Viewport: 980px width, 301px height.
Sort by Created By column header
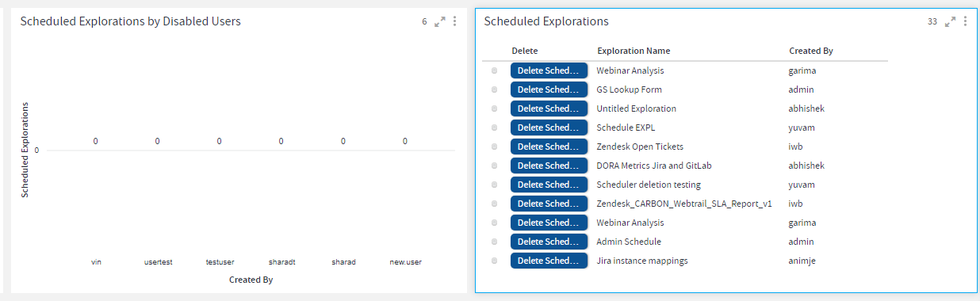(810, 51)
